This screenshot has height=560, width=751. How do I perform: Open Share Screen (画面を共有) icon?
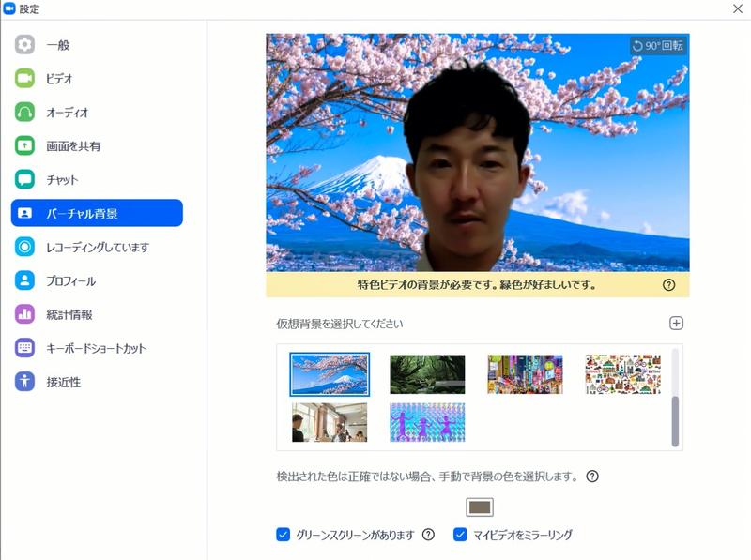(x=25, y=146)
